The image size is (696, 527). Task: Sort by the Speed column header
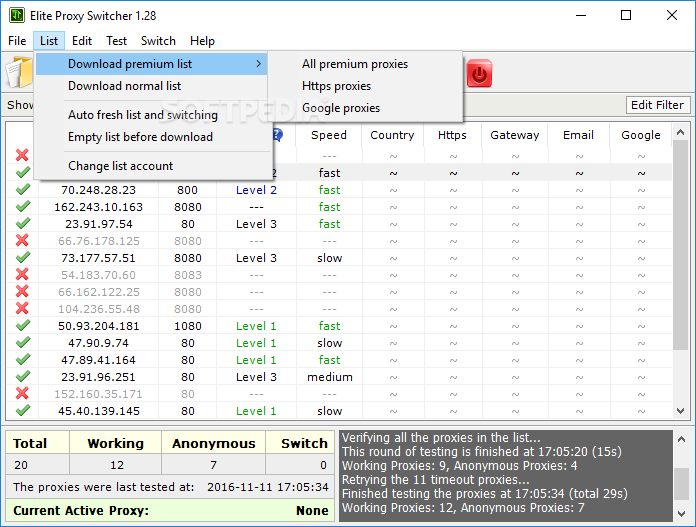(x=329, y=135)
